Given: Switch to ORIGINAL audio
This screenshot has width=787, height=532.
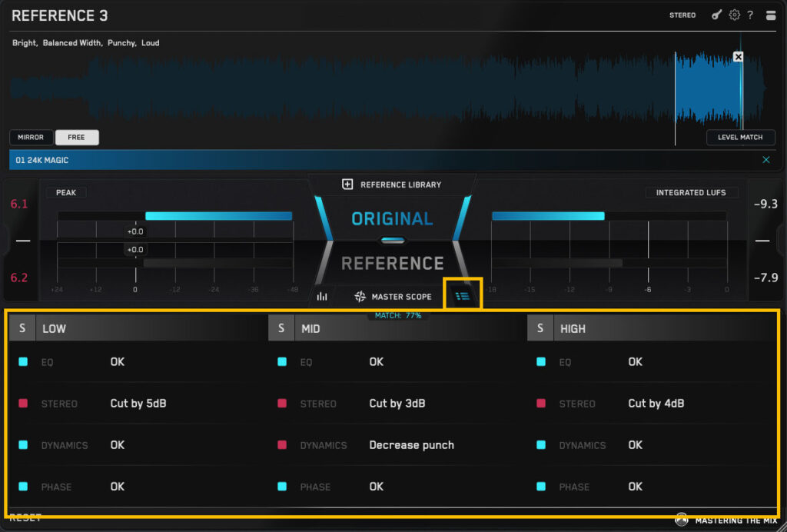Looking at the screenshot, I should tap(392, 218).
